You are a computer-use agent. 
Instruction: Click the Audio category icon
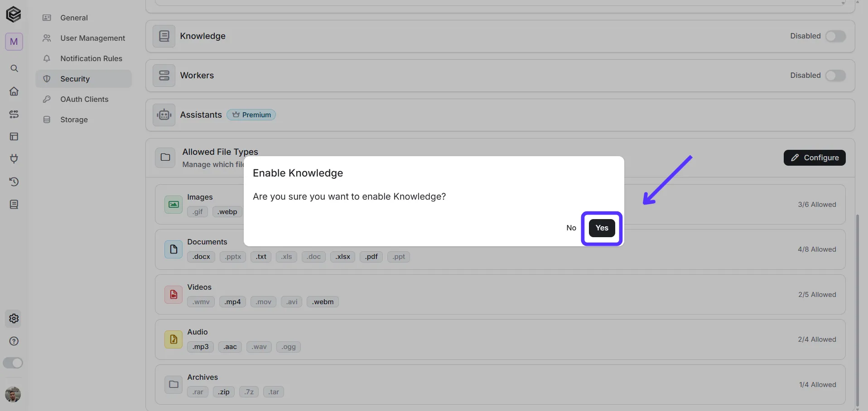pyautogui.click(x=174, y=339)
